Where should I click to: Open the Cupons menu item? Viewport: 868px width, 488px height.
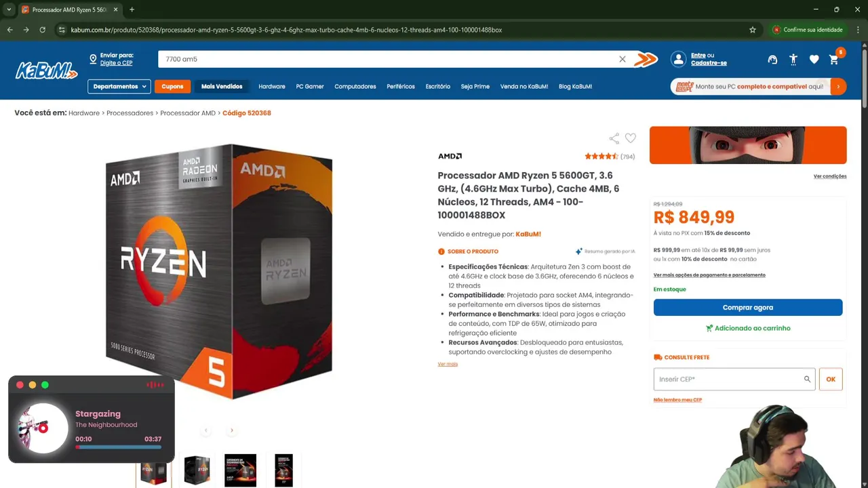[x=172, y=87]
